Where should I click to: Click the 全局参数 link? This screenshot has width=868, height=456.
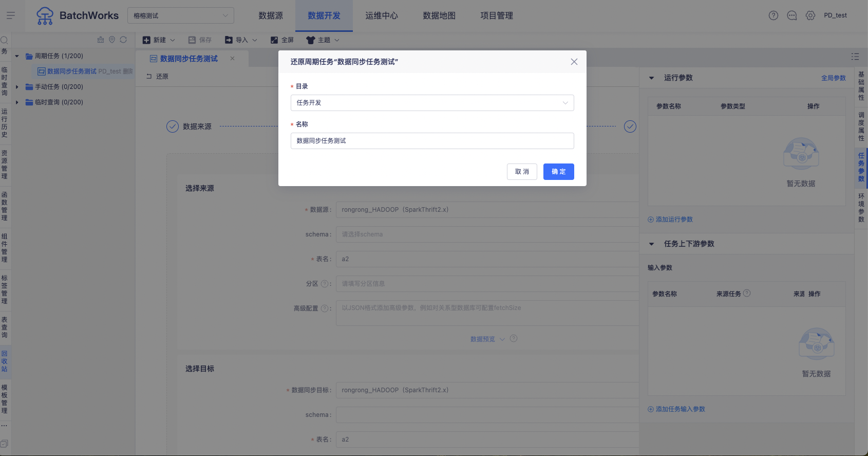click(834, 78)
